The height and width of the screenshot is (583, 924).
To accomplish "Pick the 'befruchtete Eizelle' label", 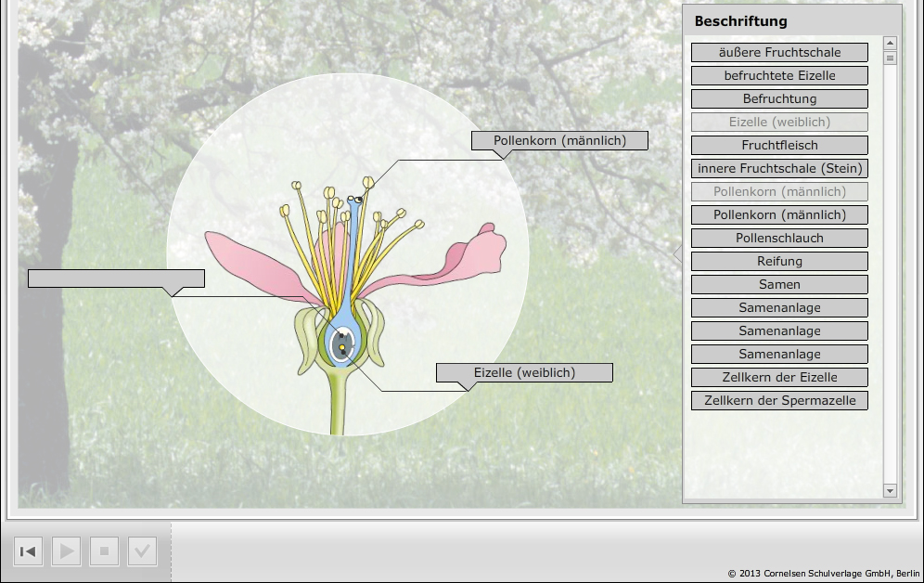I will pos(779,76).
